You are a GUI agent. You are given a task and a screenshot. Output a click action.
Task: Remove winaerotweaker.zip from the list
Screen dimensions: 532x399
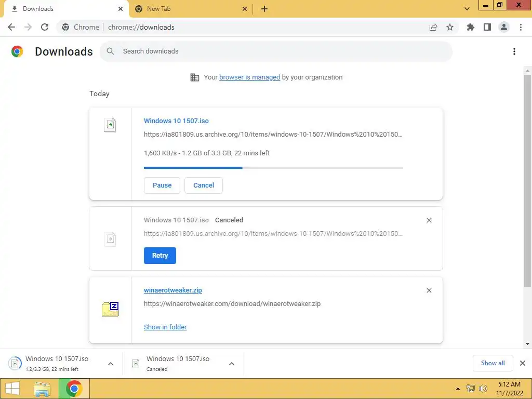pyautogui.click(x=429, y=290)
